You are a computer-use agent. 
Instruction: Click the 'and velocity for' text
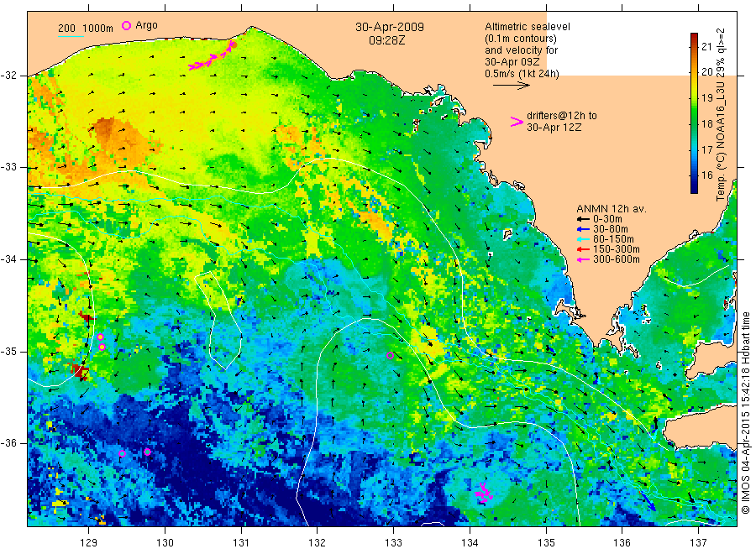coord(521,50)
